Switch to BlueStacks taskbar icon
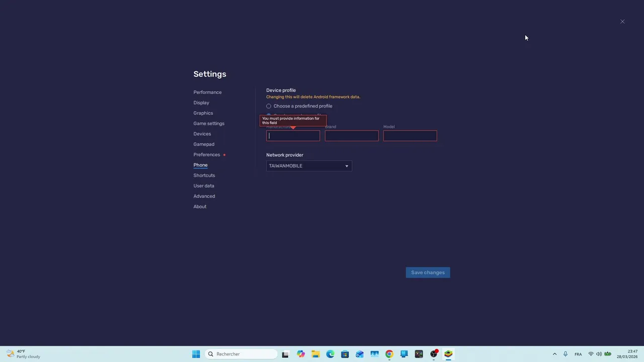This screenshot has width=644, height=362. pyautogui.click(x=448, y=354)
